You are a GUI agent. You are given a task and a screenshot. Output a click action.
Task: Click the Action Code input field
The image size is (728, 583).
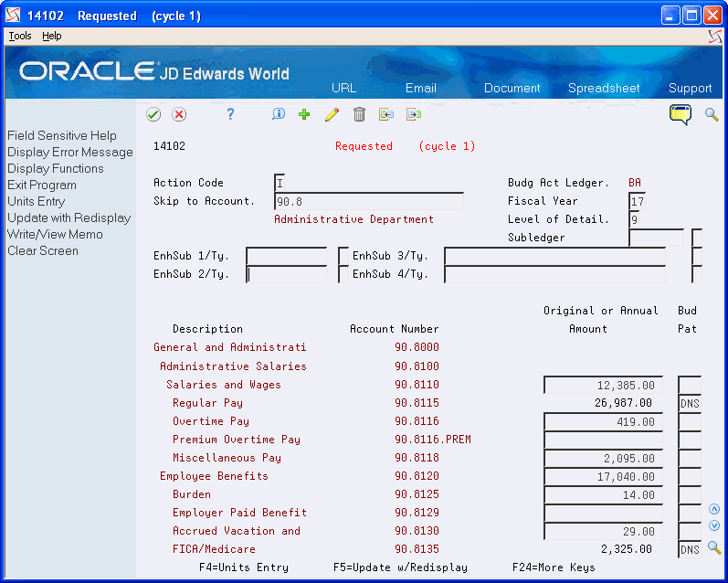[x=280, y=183]
